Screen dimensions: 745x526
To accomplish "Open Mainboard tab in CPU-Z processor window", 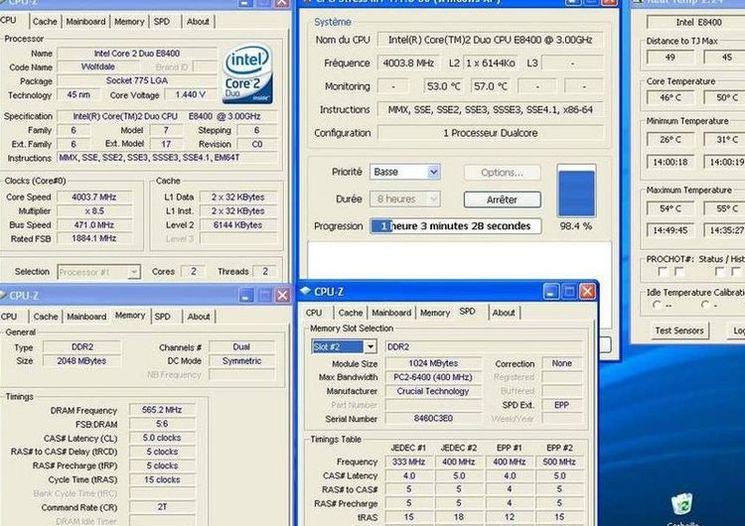I will point(86,21).
